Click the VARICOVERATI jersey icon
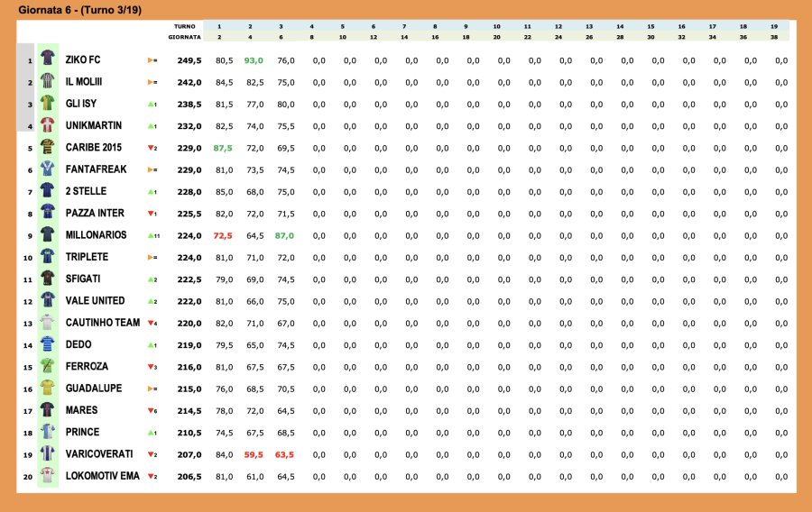The width and height of the screenshot is (812, 512). [x=48, y=453]
